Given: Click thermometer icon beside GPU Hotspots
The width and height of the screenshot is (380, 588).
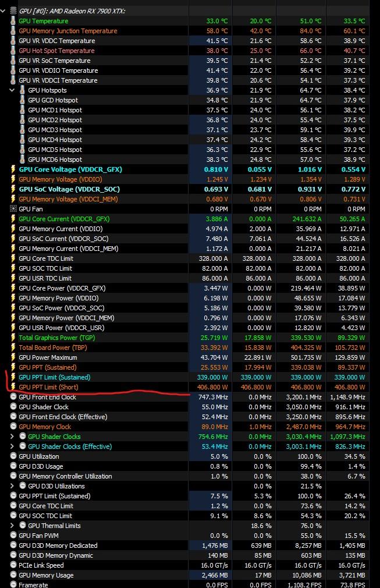Looking at the screenshot, I should [23, 90].
